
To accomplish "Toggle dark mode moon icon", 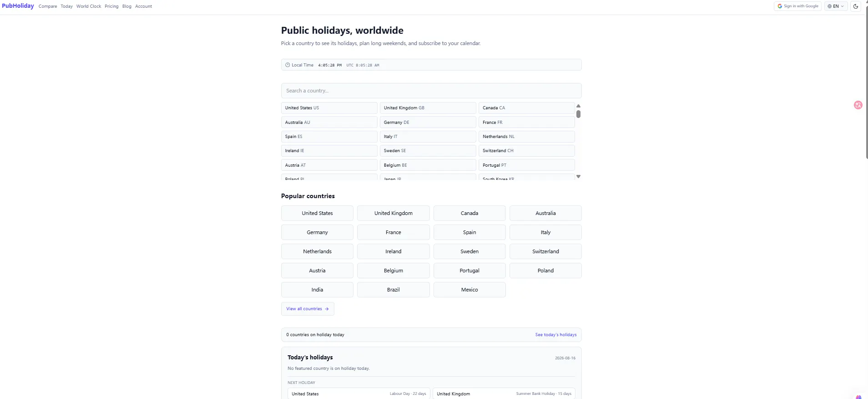I will pyautogui.click(x=856, y=6).
